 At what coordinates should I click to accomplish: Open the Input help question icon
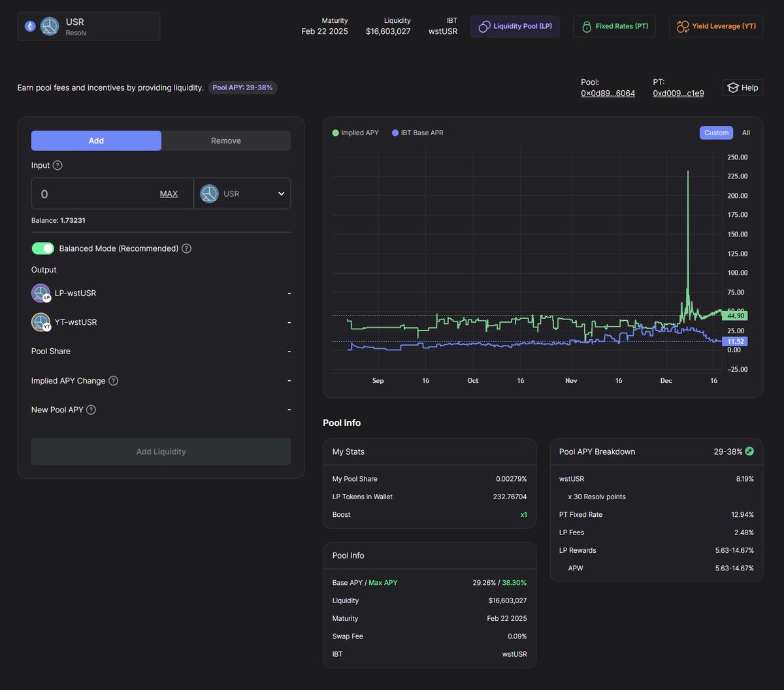pos(57,165)
